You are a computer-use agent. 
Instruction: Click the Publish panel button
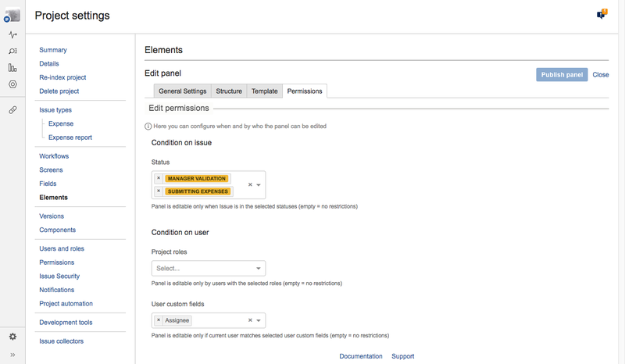pyautogui.click(x=562, y=75)
